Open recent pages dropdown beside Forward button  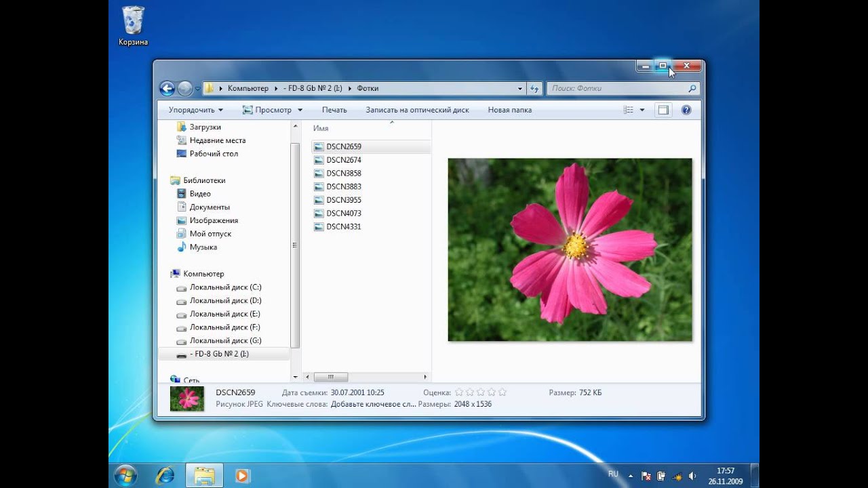tap(197, 89)
